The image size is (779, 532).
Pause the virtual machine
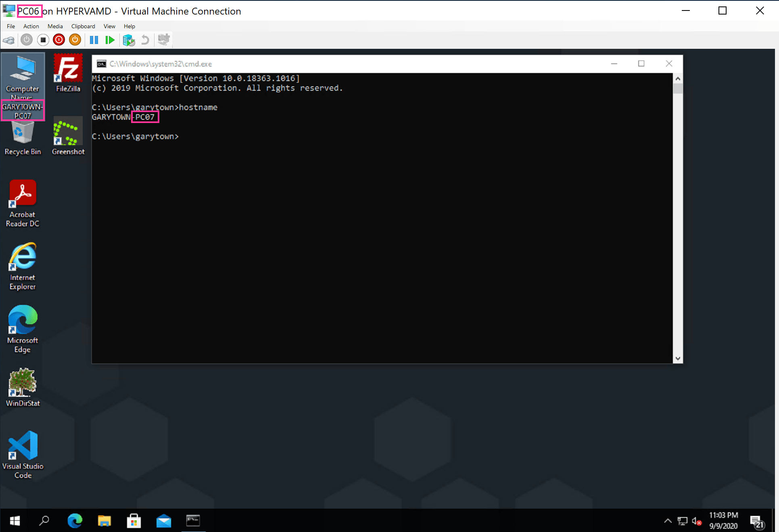pos(94,40)
